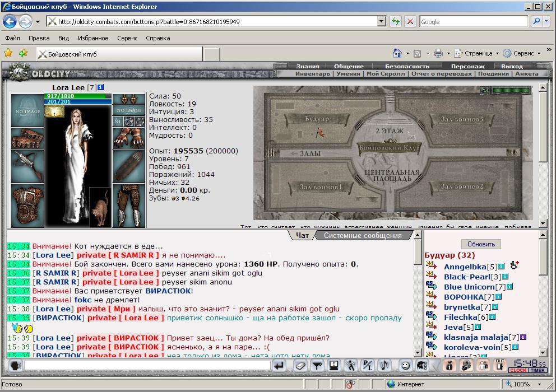
Task: Click the Add to Favorites icon
Action: click(24, 54)
